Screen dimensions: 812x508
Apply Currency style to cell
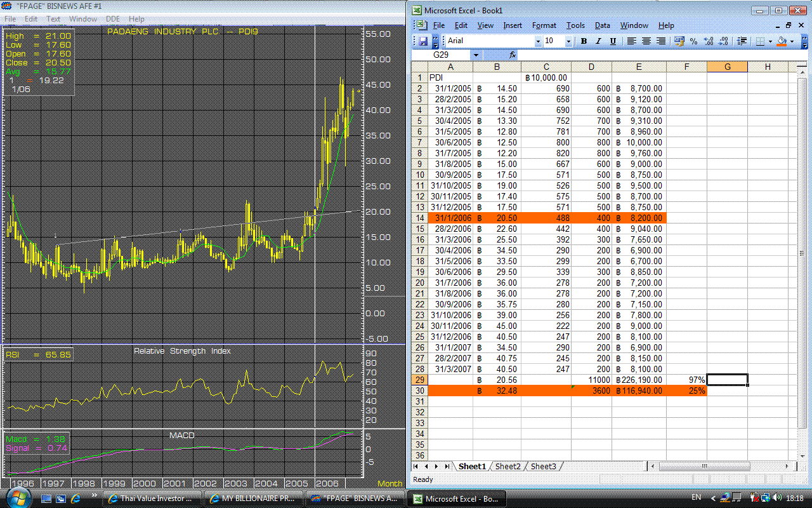tap(679, 41)
